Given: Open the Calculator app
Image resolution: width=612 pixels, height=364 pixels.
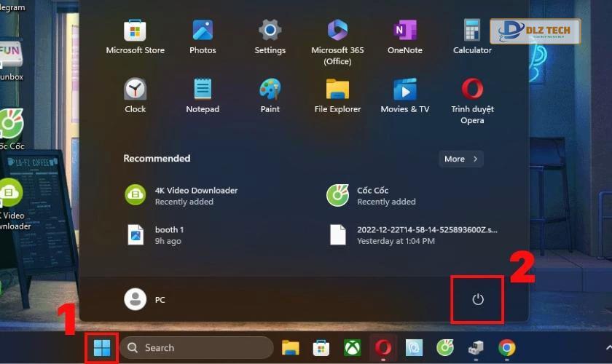Looking at the screenshot, I should pyautogui.click(x=472, y=36).
